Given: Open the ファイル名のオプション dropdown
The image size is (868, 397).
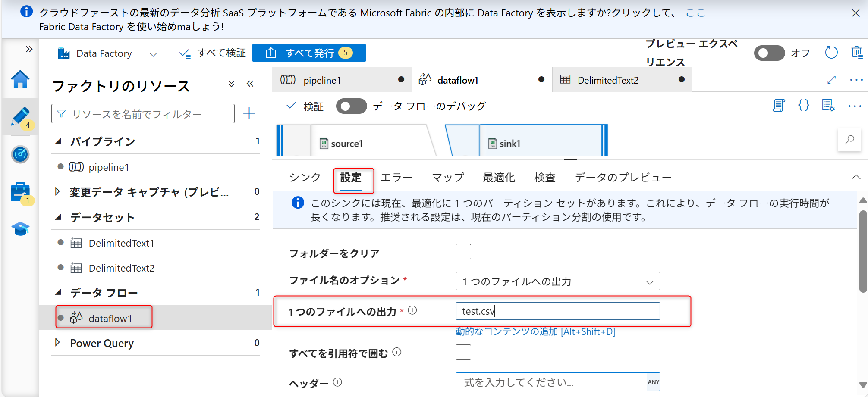Looking at the screenshot, I should [557, 281].
